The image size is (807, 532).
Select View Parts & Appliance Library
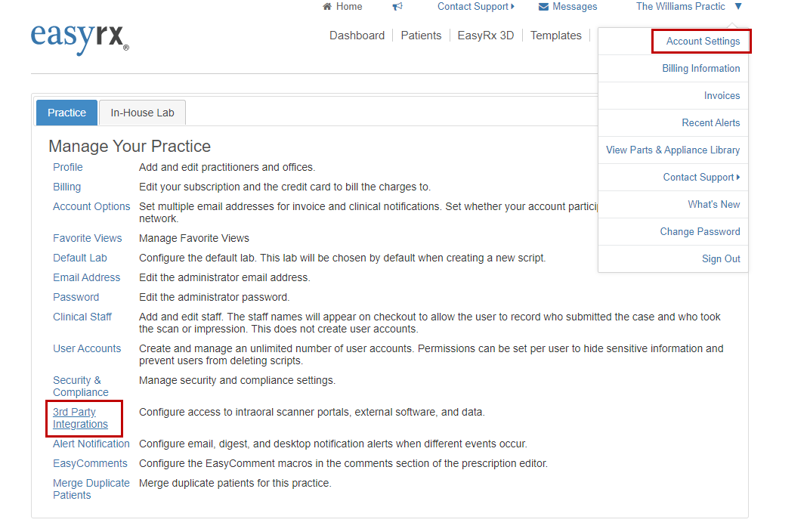pyautogui.click(x=672, y=150)
